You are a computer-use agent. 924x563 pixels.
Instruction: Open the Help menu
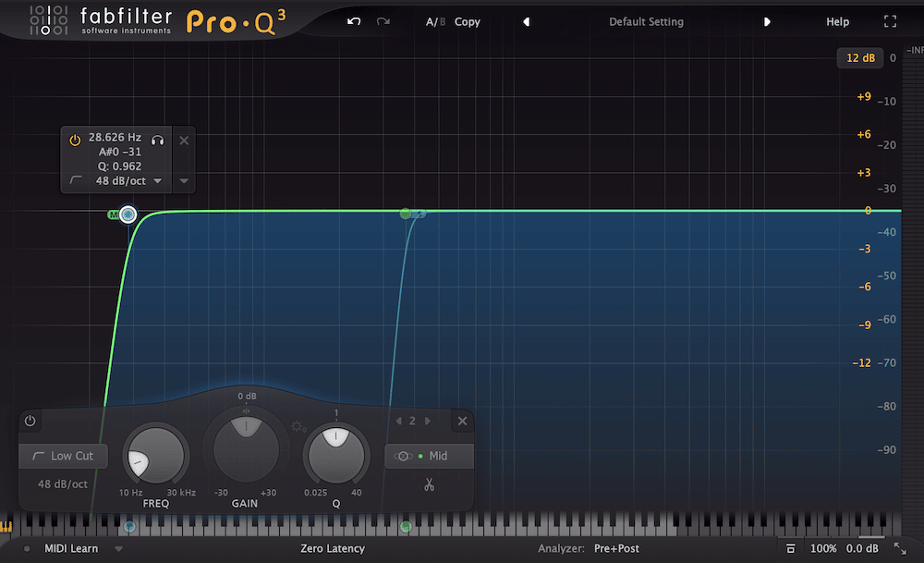coord(837,22)
